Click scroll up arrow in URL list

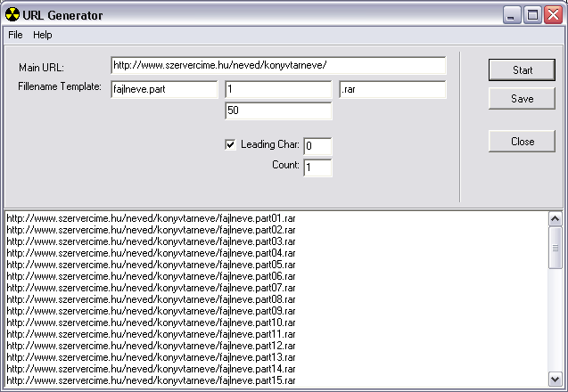click(x=556, y=219)
